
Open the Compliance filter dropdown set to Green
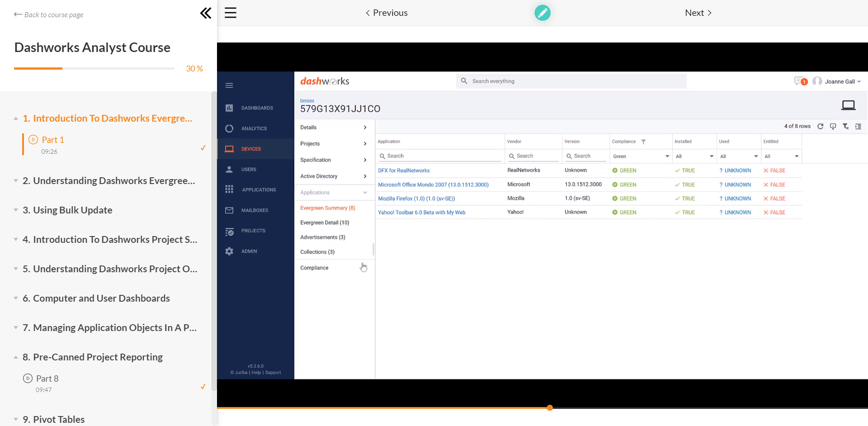click(x=641, y=156)
